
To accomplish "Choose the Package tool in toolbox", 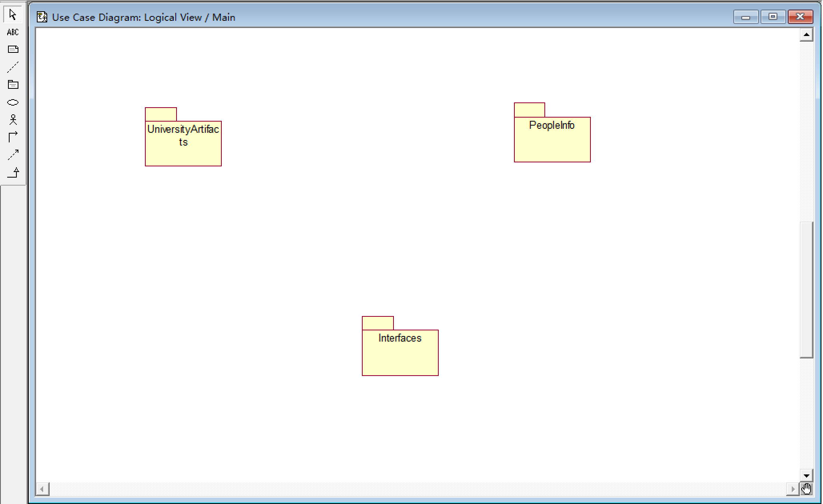I will (x=13, y=84).
